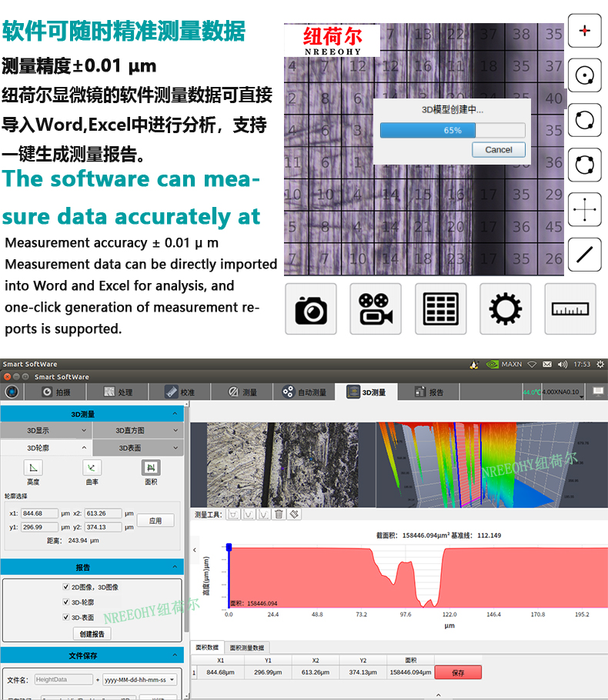The width and height of the screenshot is (608, 700).
Task: Open the data table grid icon
Action: point(440,309)
